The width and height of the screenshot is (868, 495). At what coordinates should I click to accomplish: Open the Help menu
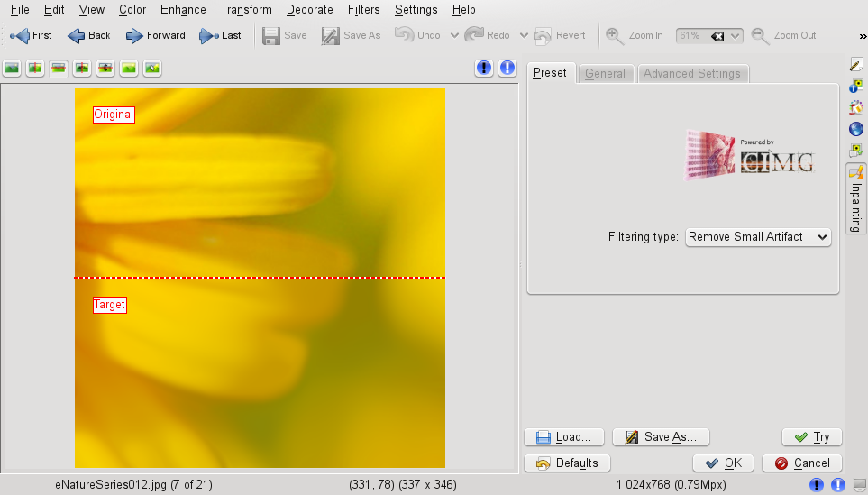point(463,9)
